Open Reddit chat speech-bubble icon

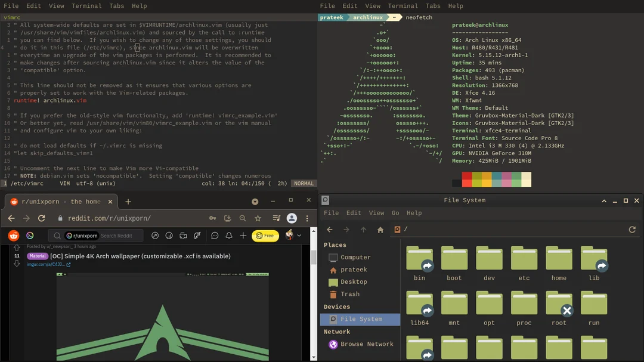click(x=215, y=235)
